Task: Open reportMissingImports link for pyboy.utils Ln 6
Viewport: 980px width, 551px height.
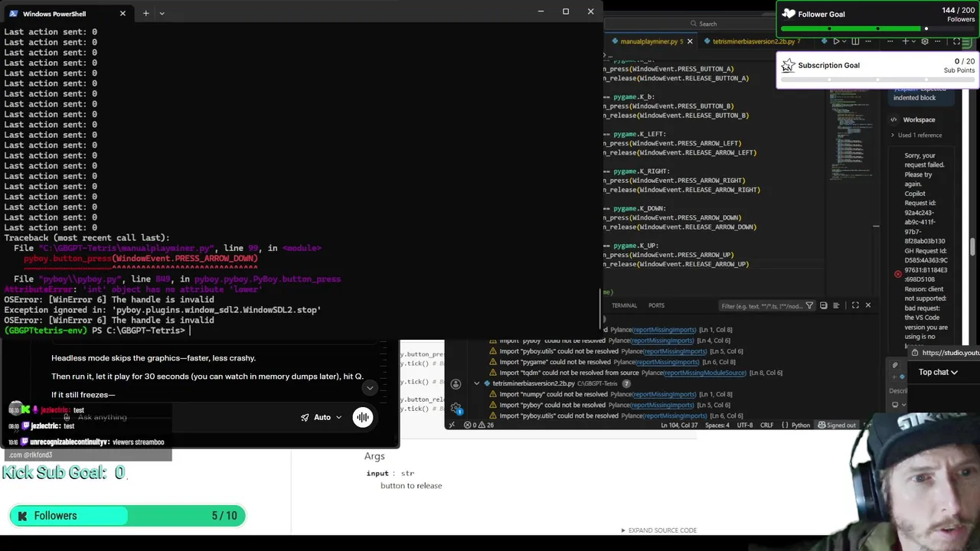Action: coord(675,416)
